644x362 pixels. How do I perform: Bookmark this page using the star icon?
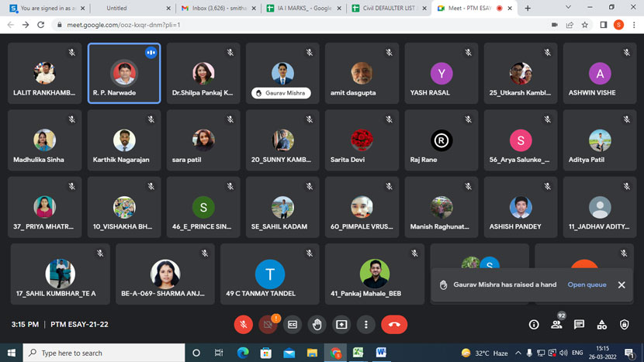[x=585, y=25]
